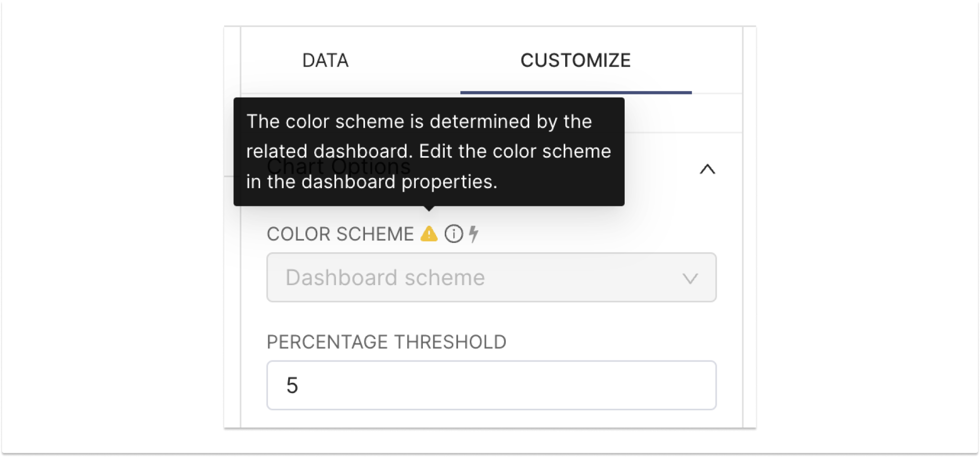Image resolution: width=980 pixels, height=457 pixels.
Task: Select the lightning bolt icon after COLOR SCHEME
Action: (x=474, y=234)
